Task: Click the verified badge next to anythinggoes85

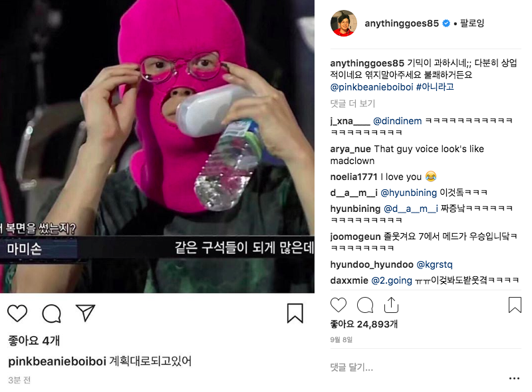Action: [x=446, y=23]
